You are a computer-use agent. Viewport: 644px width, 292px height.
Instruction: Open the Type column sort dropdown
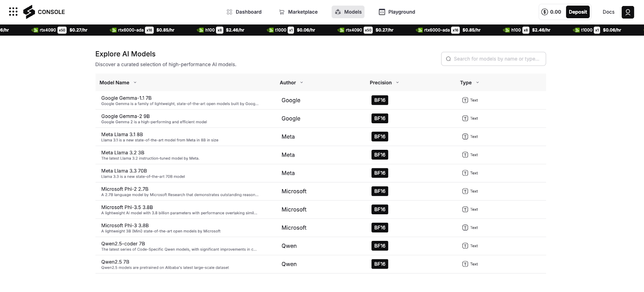477,83
